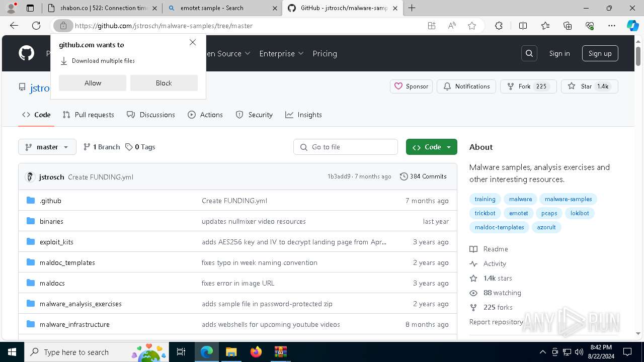
Task: Select the Code repository tab
Action: [x=36, y=115]
